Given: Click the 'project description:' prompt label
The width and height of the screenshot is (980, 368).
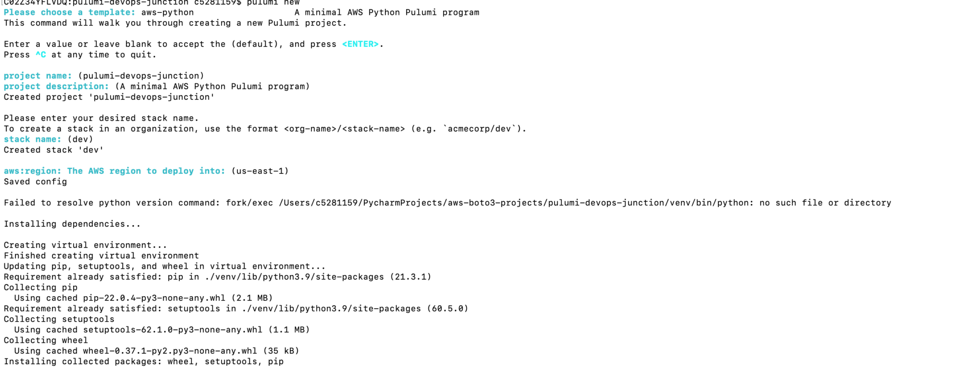Looking at the screenshot, I should (x=56, y=86).
